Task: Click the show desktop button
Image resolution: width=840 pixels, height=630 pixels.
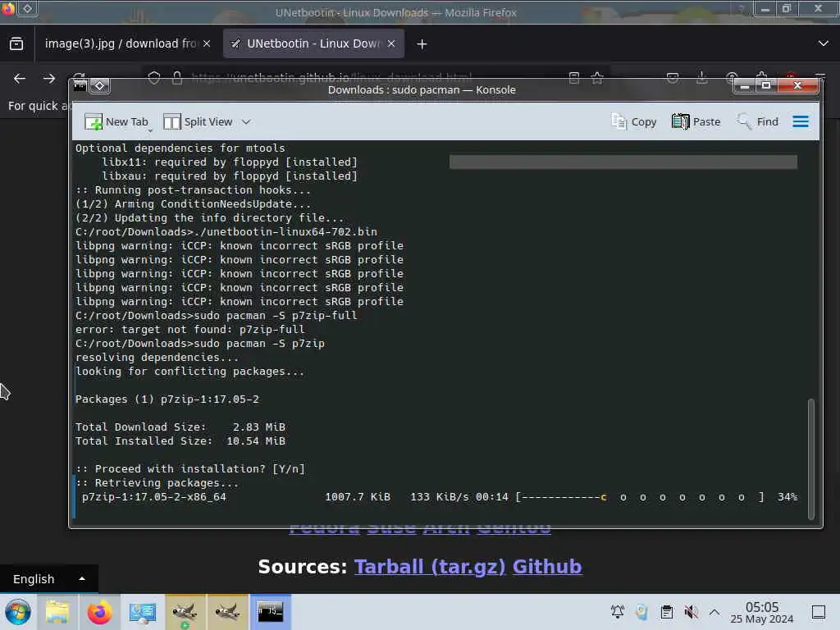Action: point(819,612)
